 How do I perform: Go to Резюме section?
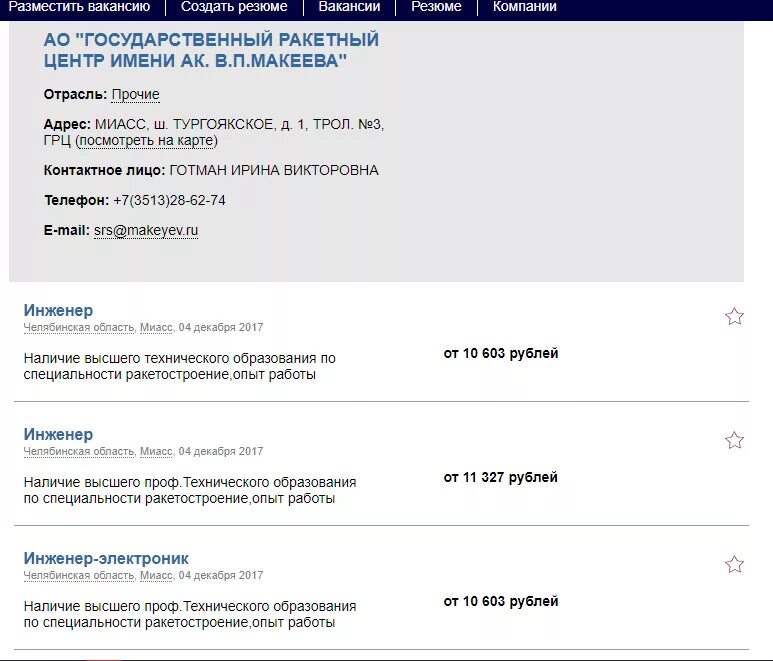[x=436, y=6]
